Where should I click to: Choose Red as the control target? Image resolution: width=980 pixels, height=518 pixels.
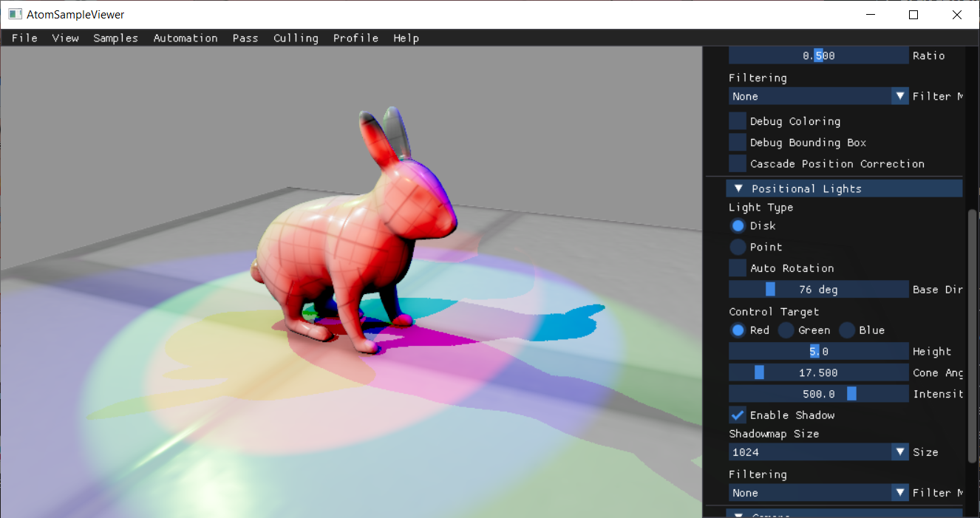click(x=738, y=330)
